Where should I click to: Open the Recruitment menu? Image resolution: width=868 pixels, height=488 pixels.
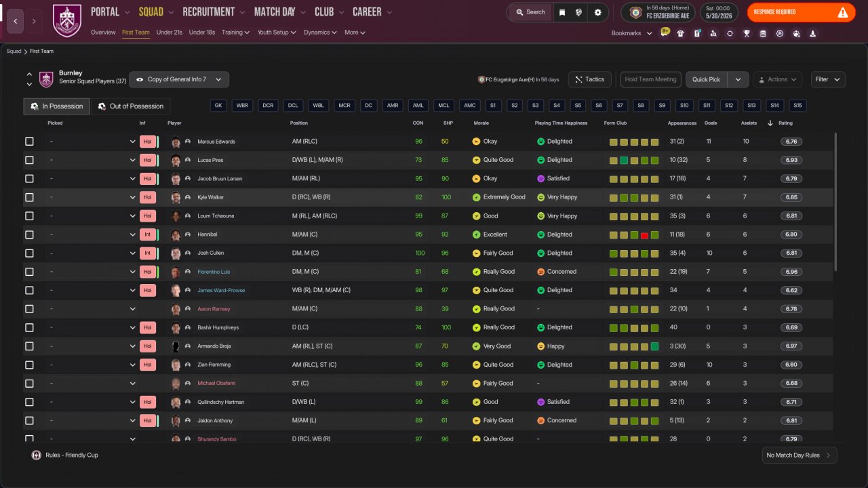(x=212, y=12)
